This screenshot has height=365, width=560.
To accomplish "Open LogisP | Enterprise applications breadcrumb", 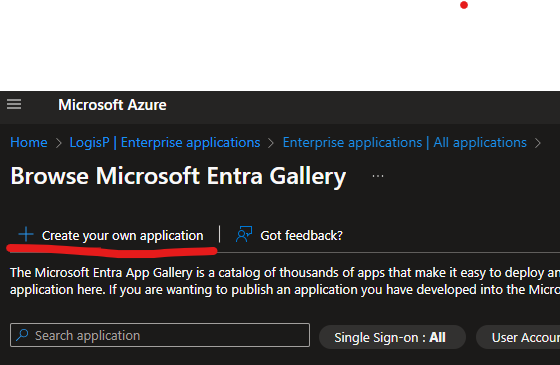I will coord(165,142).
